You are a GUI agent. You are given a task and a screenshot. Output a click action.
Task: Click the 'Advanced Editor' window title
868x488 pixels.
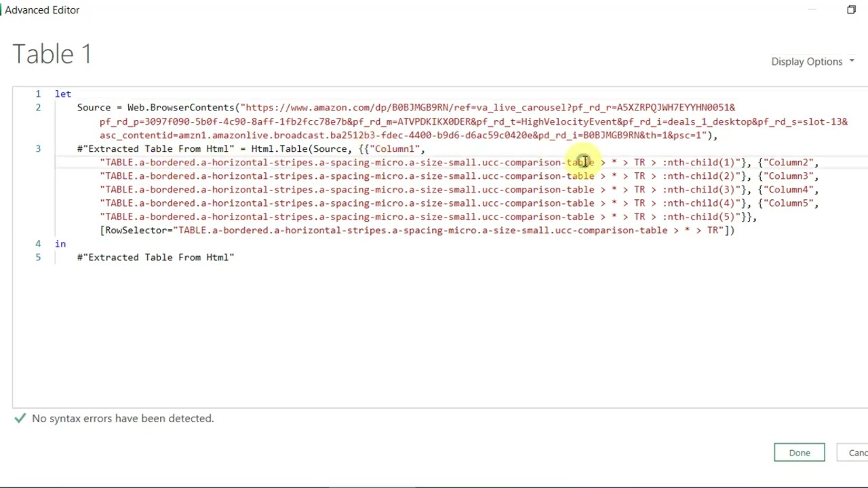[x=42, y=10]
